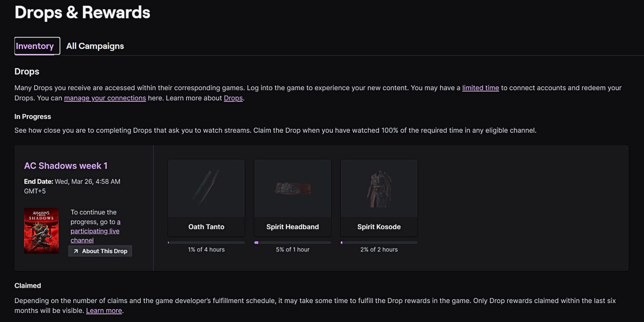Open the 'Drops' help link
This screenshot has width=644, height=322.
[x=233, y=98]
